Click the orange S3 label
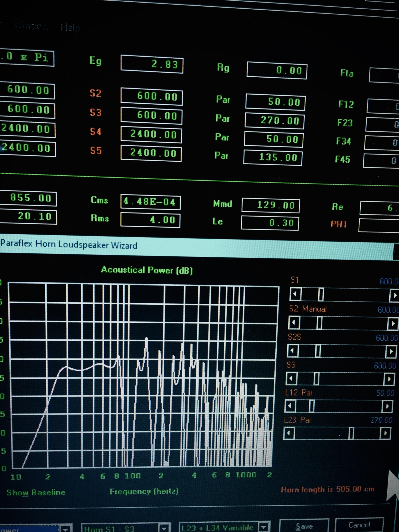The height and width of the screenshot is (532, 399). (96, 112)
